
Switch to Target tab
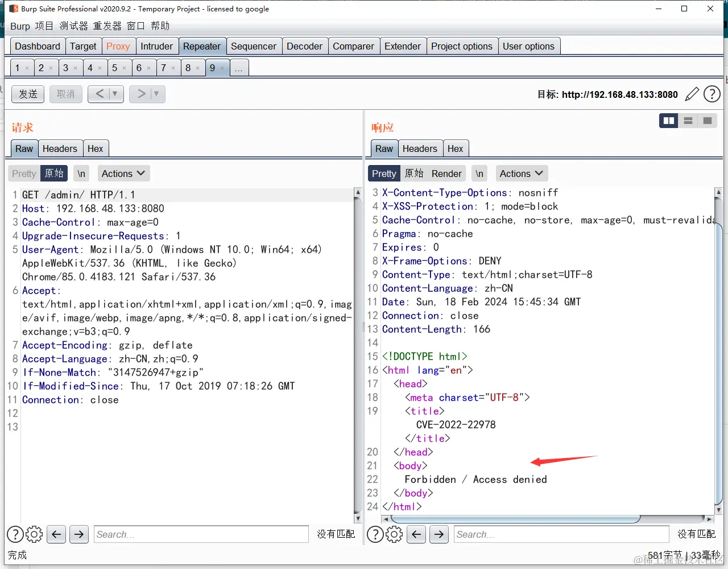pyautogui.click(x=83, y=46)
